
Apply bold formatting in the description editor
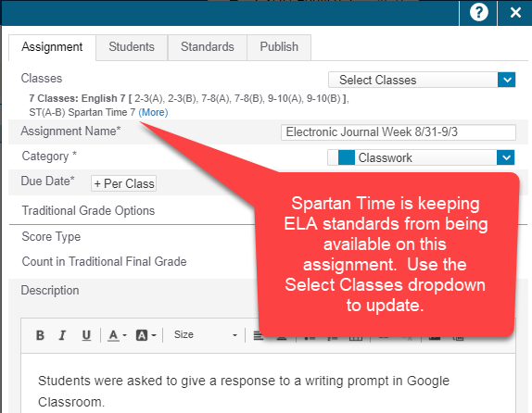[x=40, y=335]
